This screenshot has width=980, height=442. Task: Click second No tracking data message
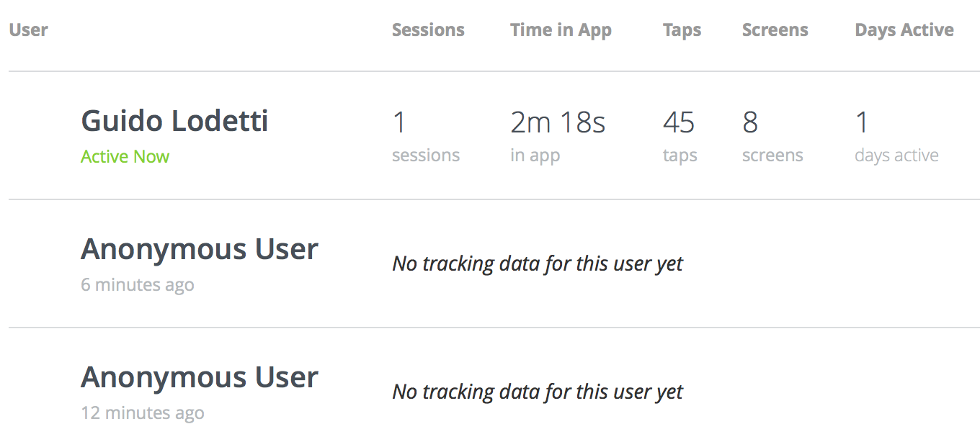pos(537,392)
